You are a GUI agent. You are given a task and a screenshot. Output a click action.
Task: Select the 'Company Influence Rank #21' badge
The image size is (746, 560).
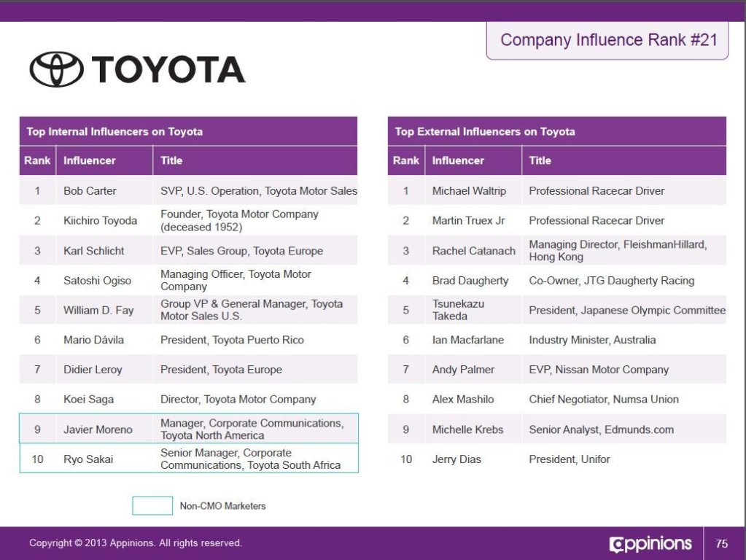pos(607,40)
